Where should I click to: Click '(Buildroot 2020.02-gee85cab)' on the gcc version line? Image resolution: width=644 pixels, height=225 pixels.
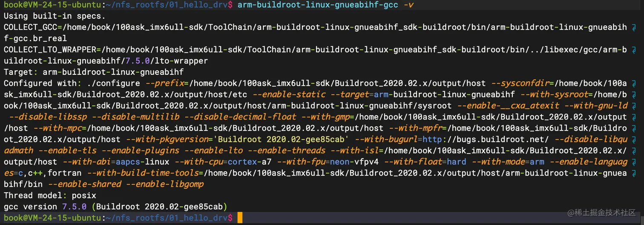tap(159, 207)
